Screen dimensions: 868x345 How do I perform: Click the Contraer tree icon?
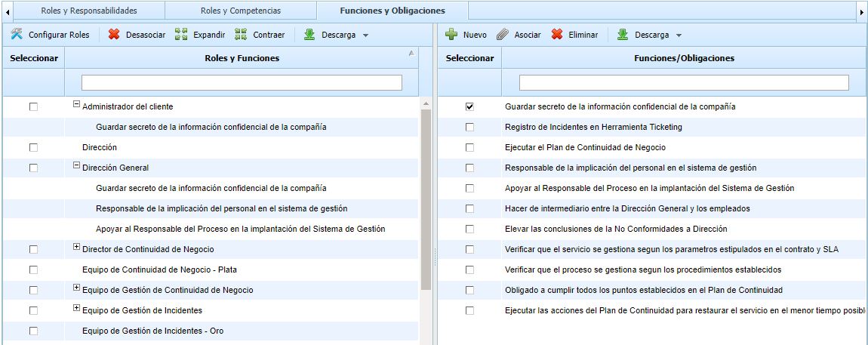(241, 35)
